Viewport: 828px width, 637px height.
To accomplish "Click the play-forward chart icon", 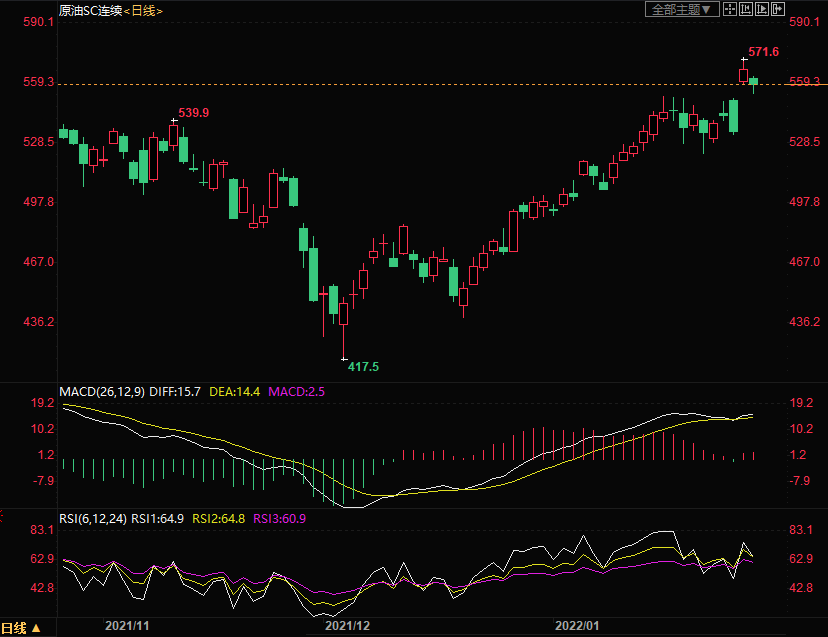I will pyautogui.click(x=761, y=9).
